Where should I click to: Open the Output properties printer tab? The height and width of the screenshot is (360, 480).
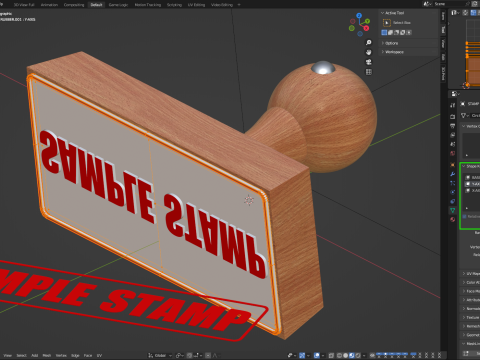452,126
